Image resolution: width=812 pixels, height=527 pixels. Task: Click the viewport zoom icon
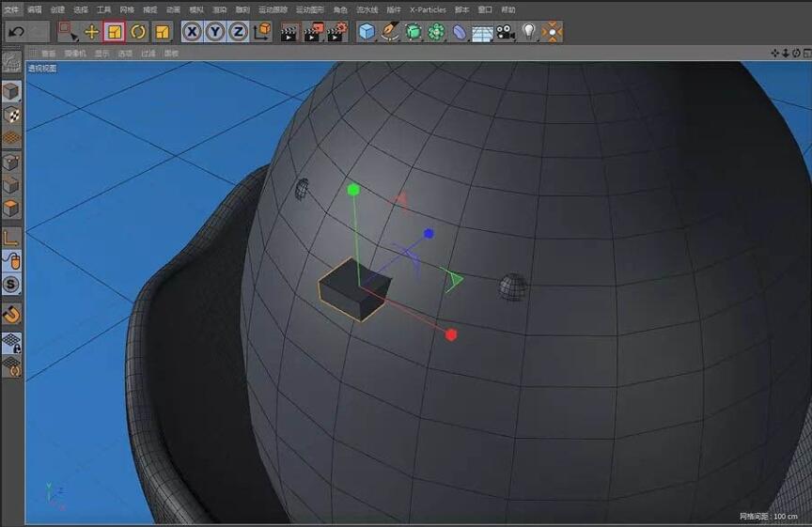(786, 54)
